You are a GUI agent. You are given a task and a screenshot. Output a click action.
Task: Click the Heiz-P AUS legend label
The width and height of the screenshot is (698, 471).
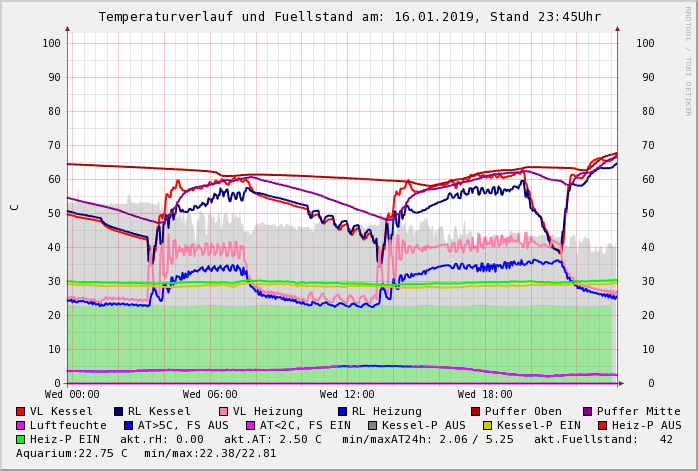tap(646, 425)
